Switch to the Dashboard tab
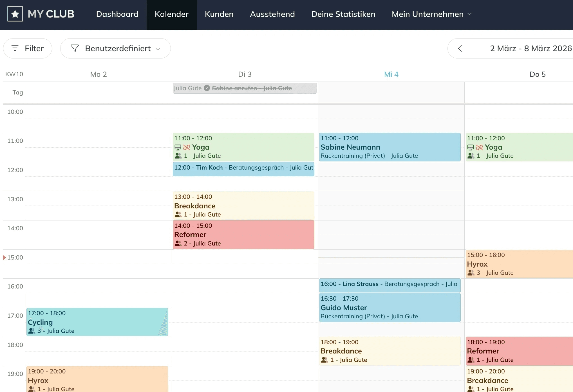The width and height of the screenshot is (573, 392). click(x=117, y=14)
